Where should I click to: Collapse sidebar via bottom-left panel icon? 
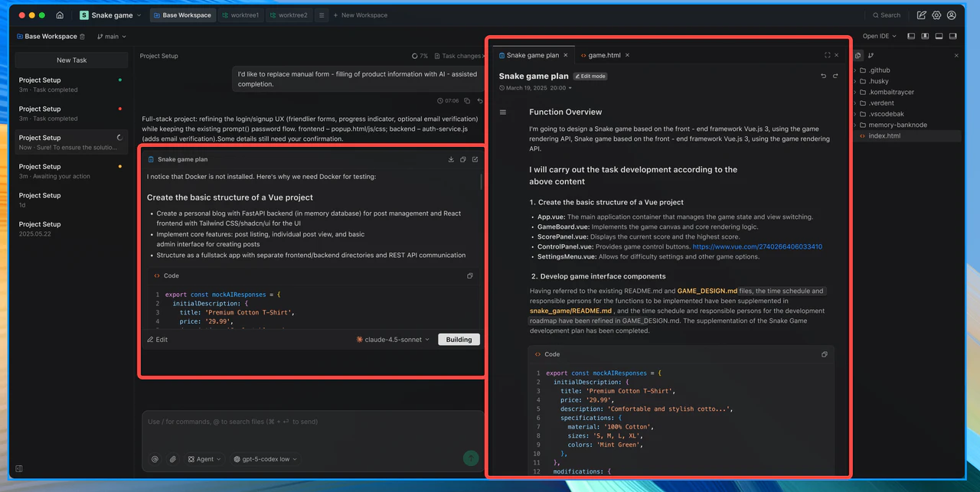click(19, 468)
